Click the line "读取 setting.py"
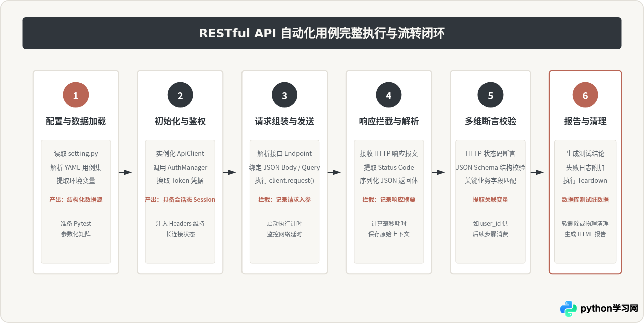Image resolution: width=644 pixels, height=323 pixels. point(76,154)
